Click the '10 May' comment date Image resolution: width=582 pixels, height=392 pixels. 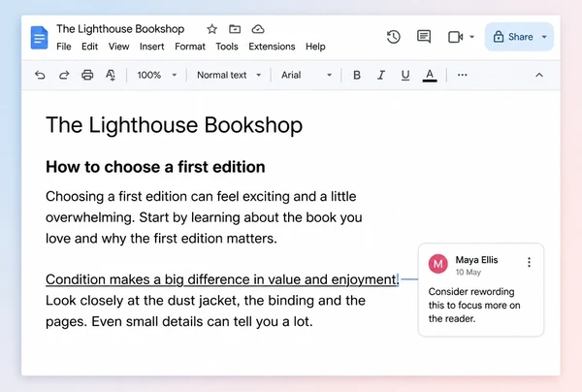tap(469, 273)
